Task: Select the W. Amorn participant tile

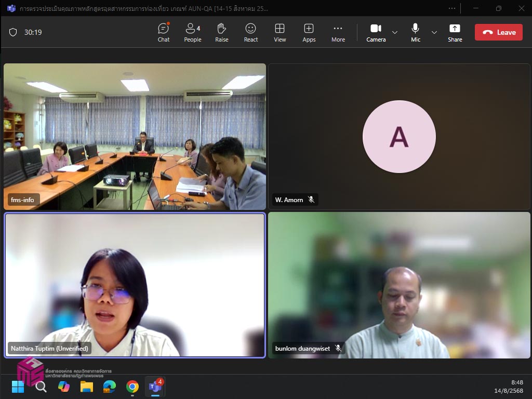Action: click(x=399, y=137)
